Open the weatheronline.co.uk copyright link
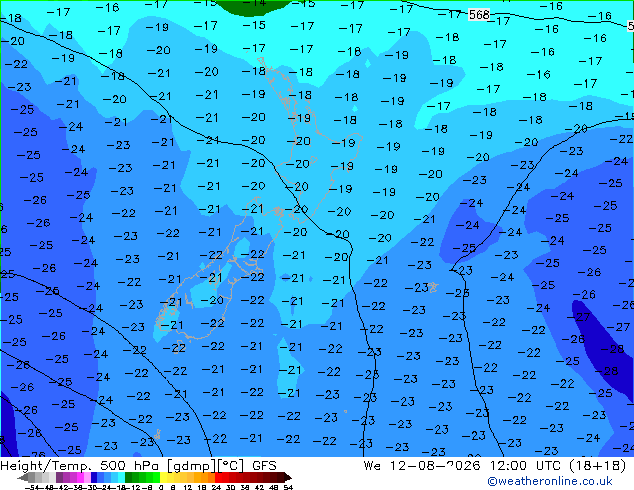This screenshot has height=490, width=634. [550, 481]
